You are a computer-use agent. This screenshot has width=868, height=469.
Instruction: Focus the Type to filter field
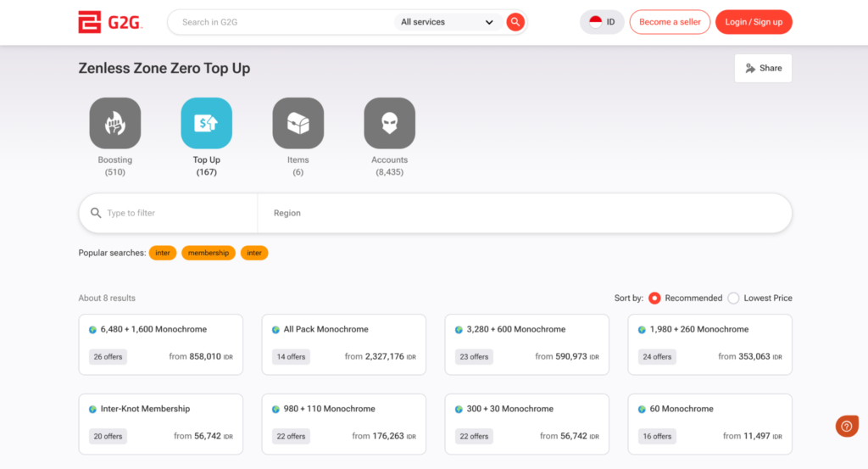point(178,214)
